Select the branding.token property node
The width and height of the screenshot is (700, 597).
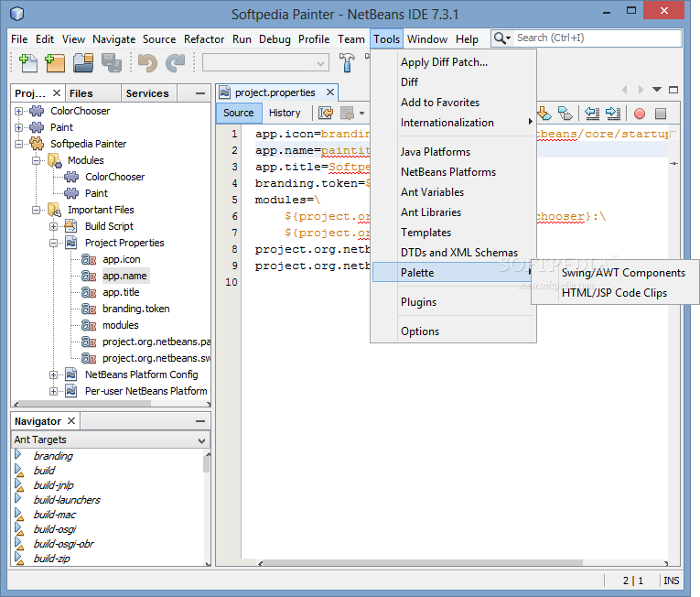pos(135,309)
